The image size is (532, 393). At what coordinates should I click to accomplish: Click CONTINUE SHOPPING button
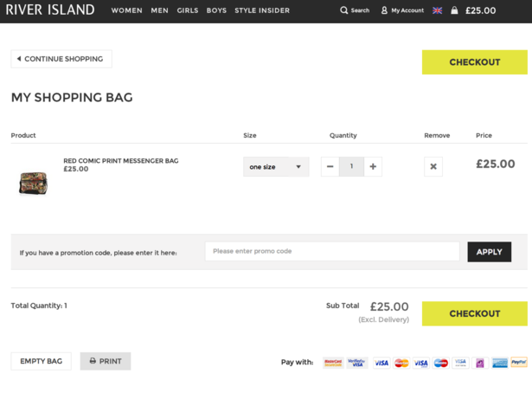click(x=61, y=59)
